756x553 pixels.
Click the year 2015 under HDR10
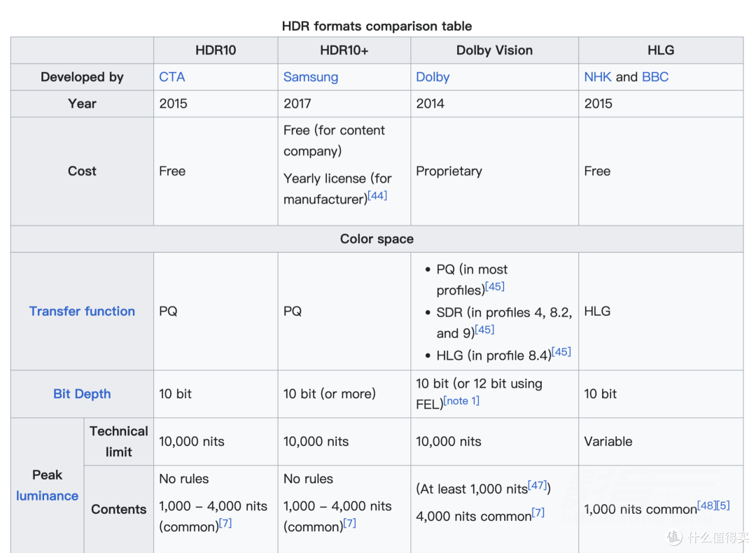(173, 104)
